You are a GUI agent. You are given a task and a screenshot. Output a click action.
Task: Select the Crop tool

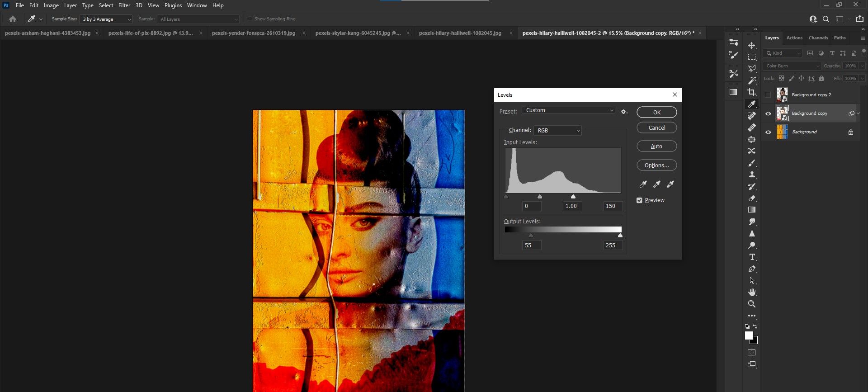[x=752, y=92]
